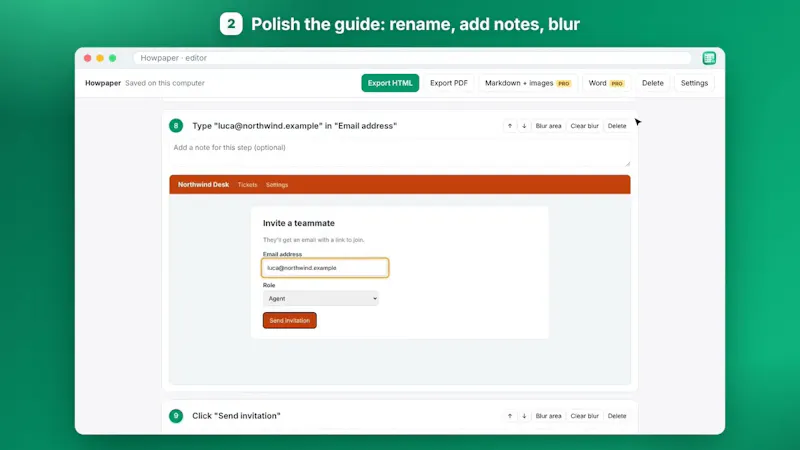
Task: Click the "Invite a teammate" heading
Action: [298, 223]
